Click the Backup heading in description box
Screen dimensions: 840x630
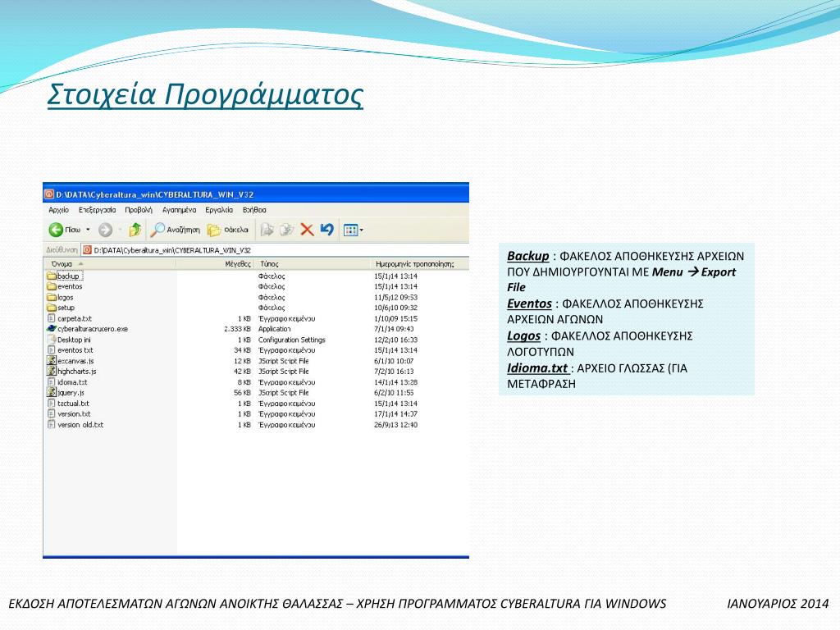point(528,256)
